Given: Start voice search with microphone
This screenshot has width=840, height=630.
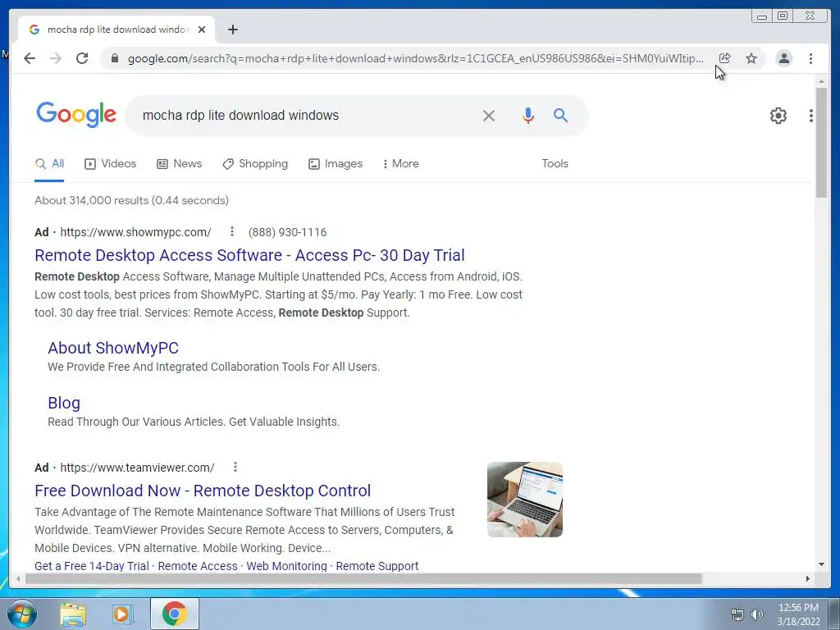Looking at the screenshot, I should pyautogui.click(x=527, y=115).
